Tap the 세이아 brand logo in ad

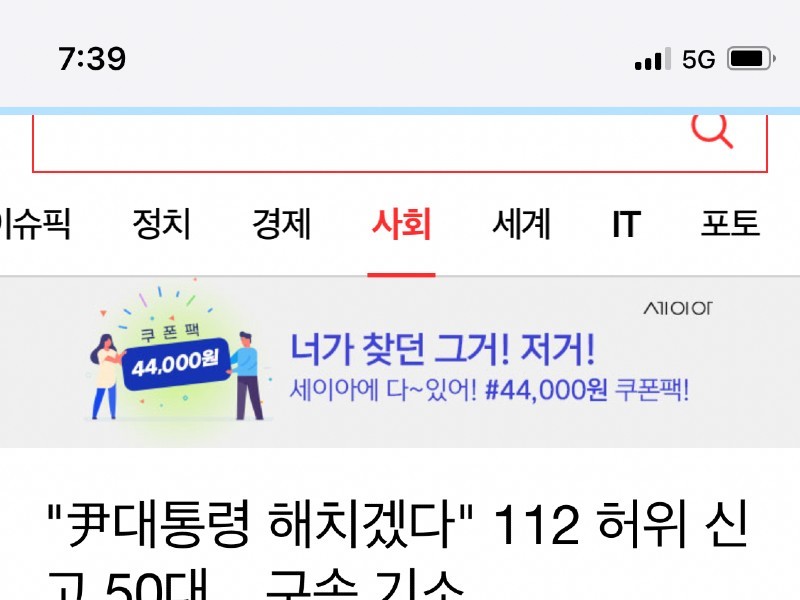click(x=677, y=308)
